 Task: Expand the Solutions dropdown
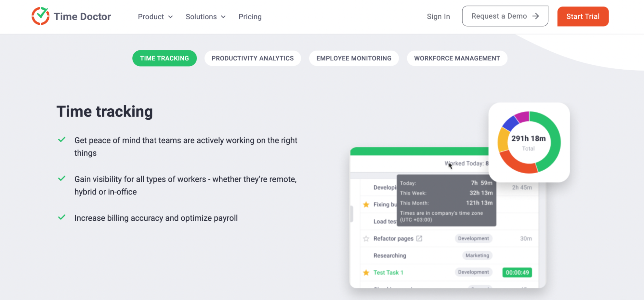click(x=201, y=16)
